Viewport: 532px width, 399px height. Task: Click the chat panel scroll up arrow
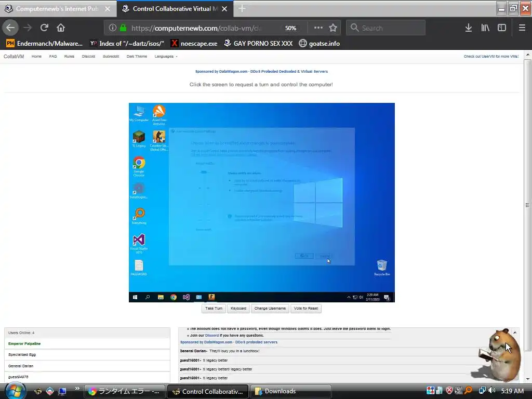tap(515, 332)
